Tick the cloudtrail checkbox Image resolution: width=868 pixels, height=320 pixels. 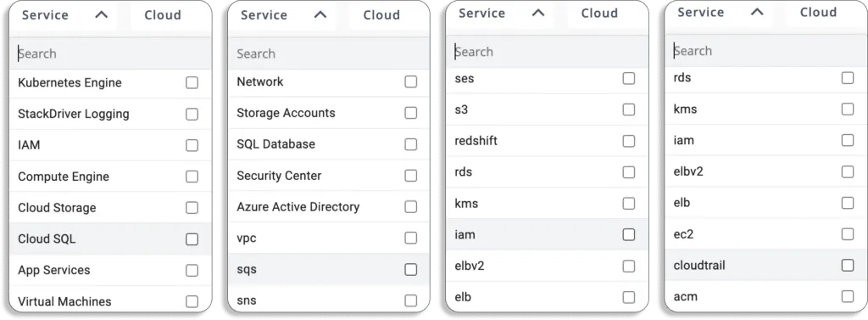click(x=848, y=265)
